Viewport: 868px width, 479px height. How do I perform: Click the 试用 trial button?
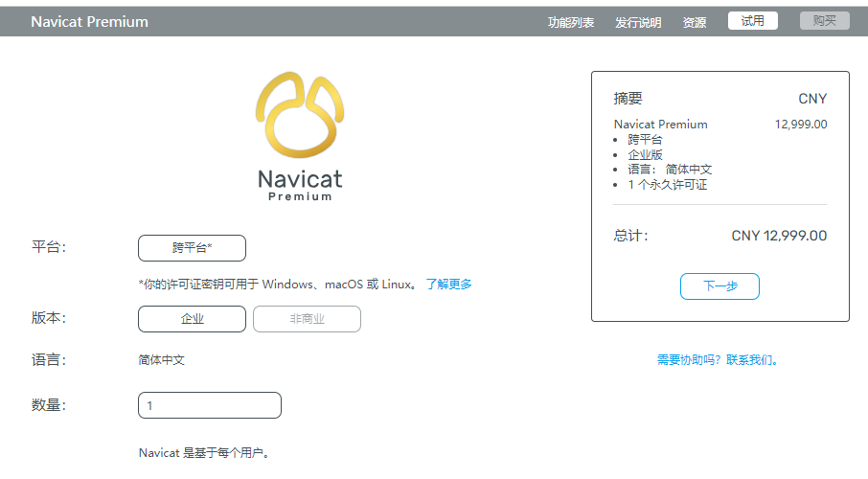pyautogui.click(x=753, y=21)
